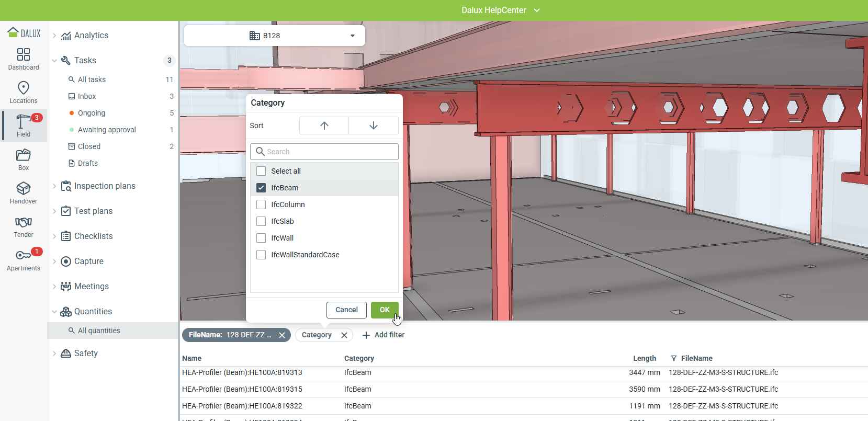This screenshot has width=868, height=421.
Task: Open the Handover module
Action: (x=24, y=193)
